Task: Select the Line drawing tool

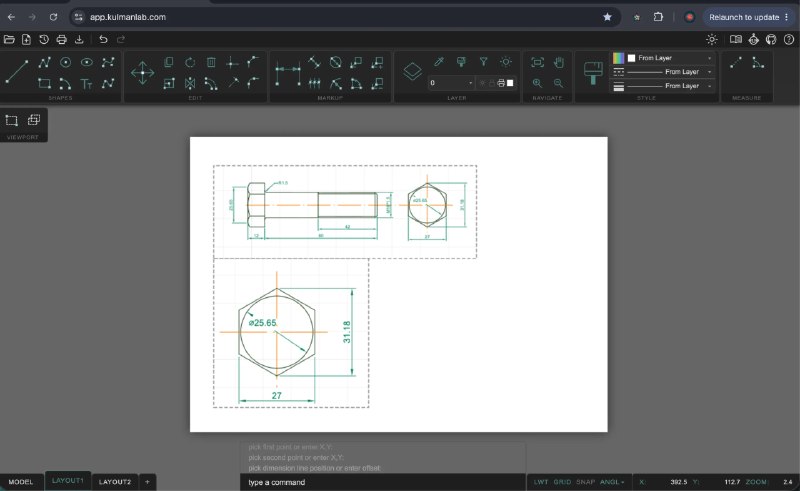Action: (x=16, y=72)
